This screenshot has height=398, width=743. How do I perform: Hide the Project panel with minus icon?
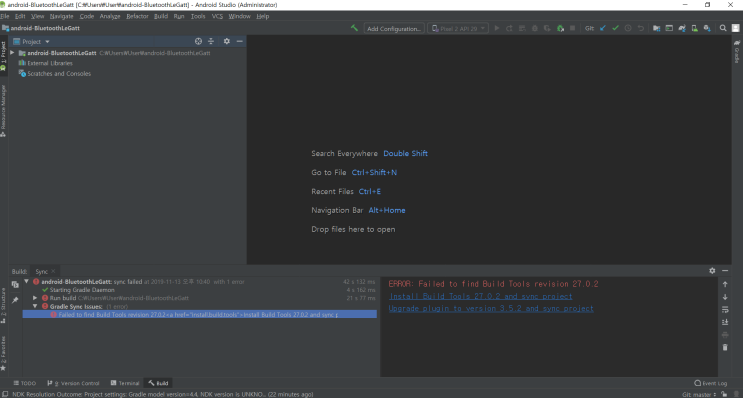240,41
